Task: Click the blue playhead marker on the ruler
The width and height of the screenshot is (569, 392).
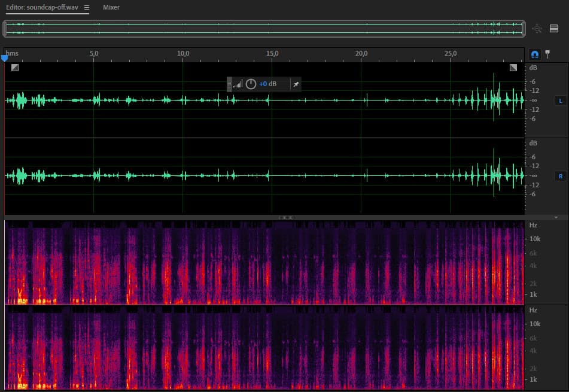Action: pos(4,57)
